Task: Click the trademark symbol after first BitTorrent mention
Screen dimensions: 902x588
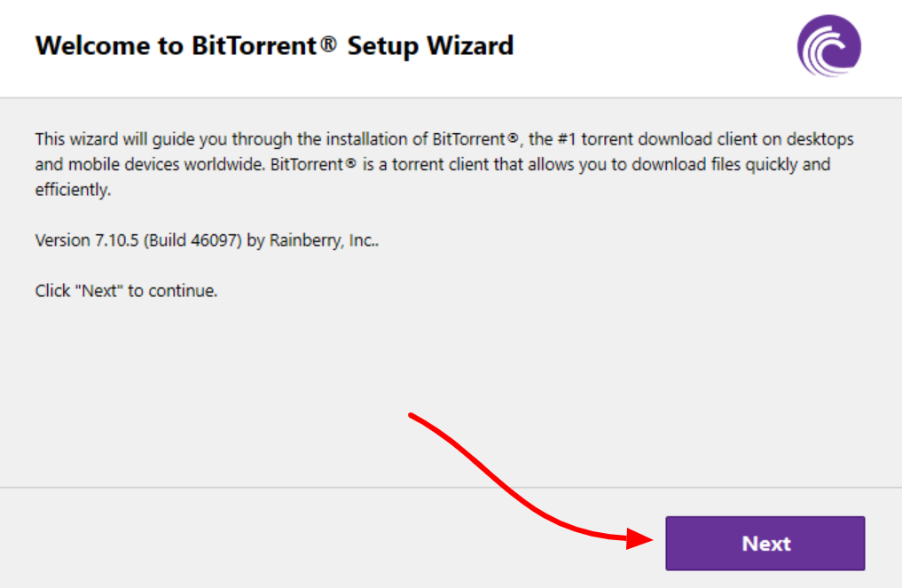Action: pos(513,138)
